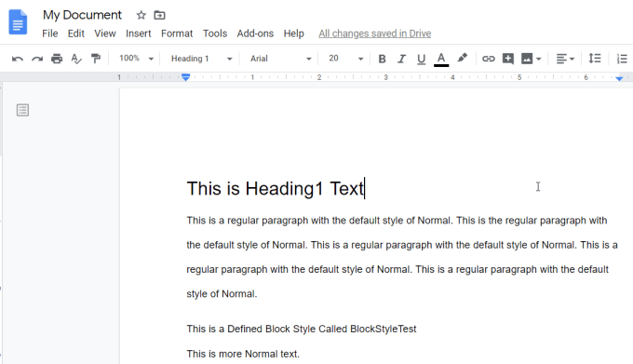Open the highlight color tool

(463, 58)
